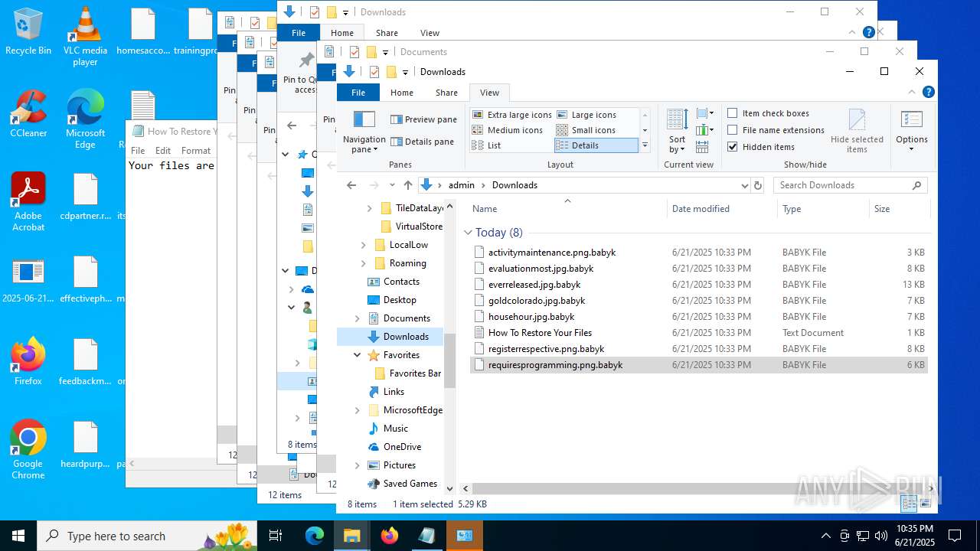Click admin in the address path
Viewport: 980px width, 551px height.
point(462,185)
